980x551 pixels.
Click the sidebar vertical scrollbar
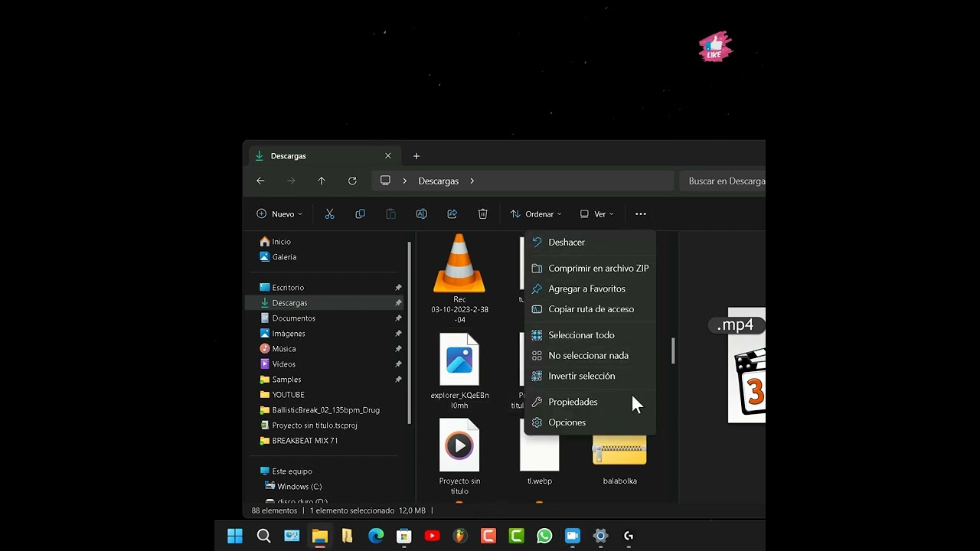pos(409,333)
